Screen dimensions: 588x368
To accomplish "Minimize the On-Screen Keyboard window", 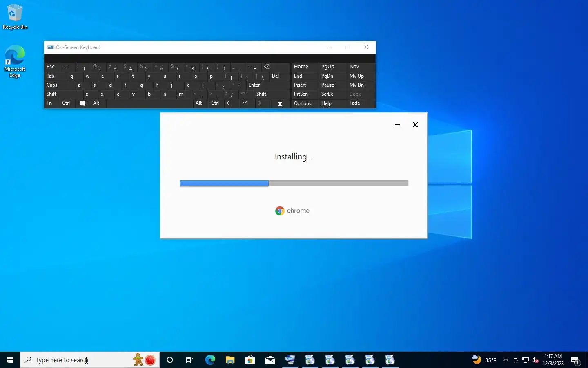I will click(329, 47).
